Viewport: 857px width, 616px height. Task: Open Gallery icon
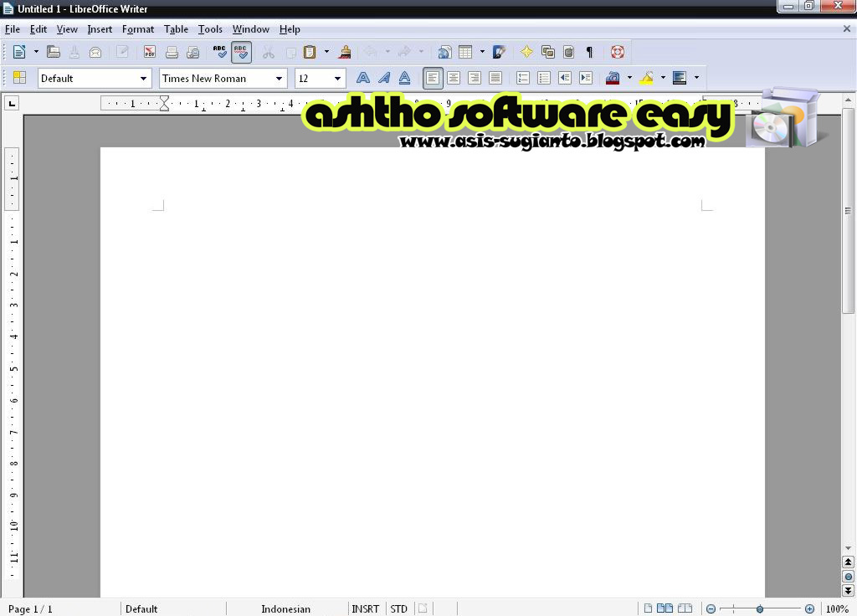click(x=547, y=52)
